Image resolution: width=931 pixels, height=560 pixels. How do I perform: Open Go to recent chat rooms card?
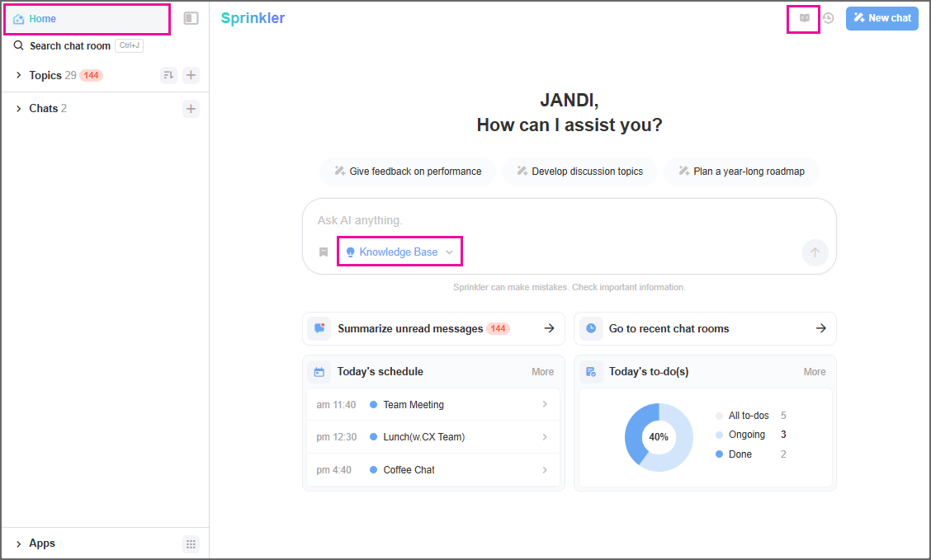pyautogui.click(x=705, y=328)
